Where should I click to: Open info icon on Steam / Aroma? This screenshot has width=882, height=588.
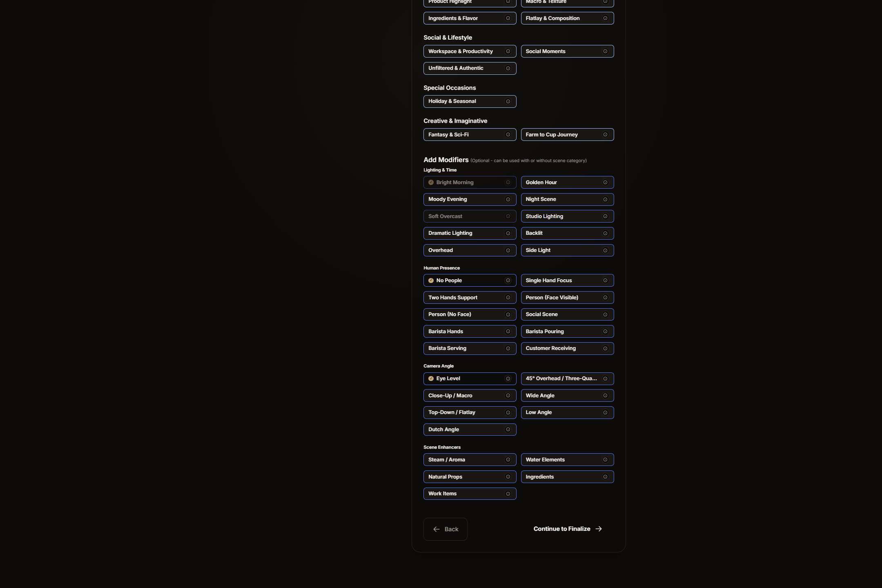[x=508, y=459]
